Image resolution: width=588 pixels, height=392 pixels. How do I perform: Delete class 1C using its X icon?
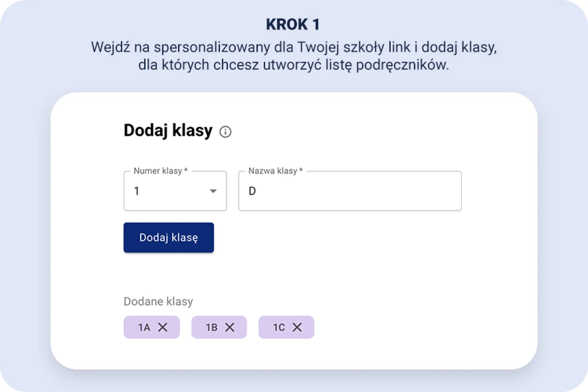click(297, 327)
